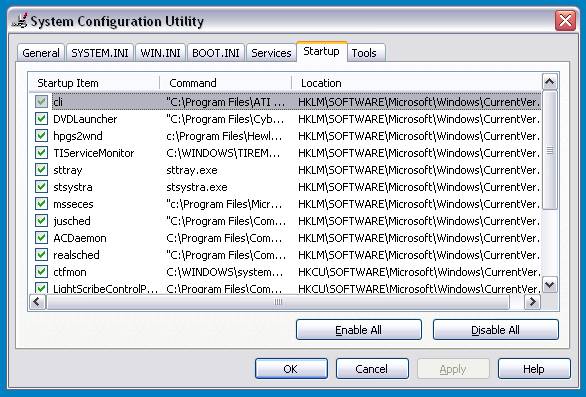Select the realsched item name
This screenshot has width=586, height=397.
(x=76, y=255)
